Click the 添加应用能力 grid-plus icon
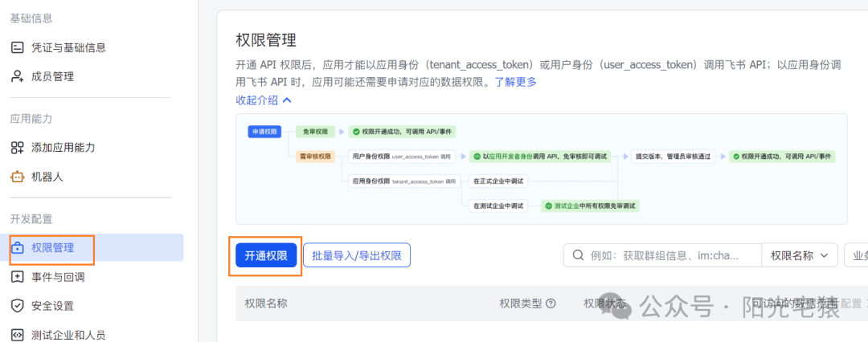This screenshot has height=342, width=868. coord(18,147)
